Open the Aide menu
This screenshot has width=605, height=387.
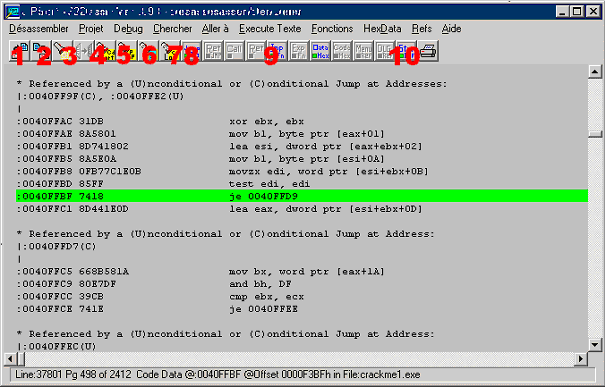[x=451, y=29]
